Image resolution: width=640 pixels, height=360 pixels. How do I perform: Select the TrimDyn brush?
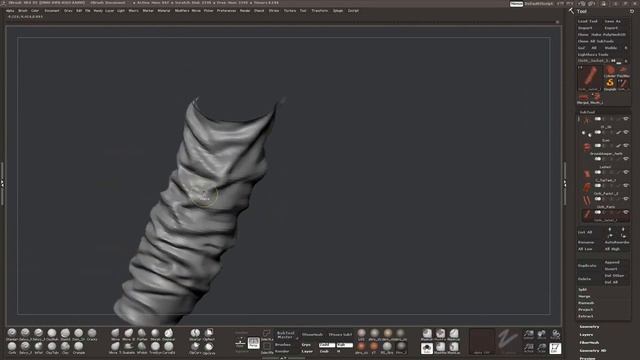coord(155,348)
